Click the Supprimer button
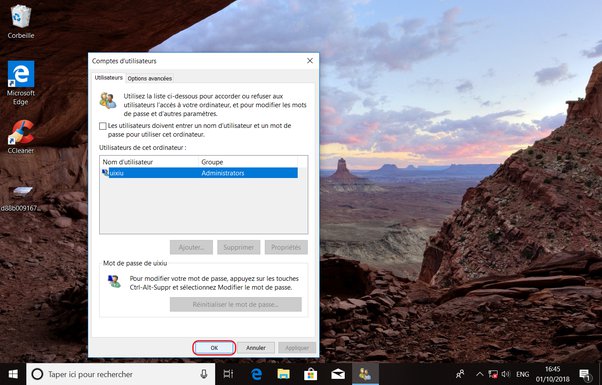 coord(239,247)
